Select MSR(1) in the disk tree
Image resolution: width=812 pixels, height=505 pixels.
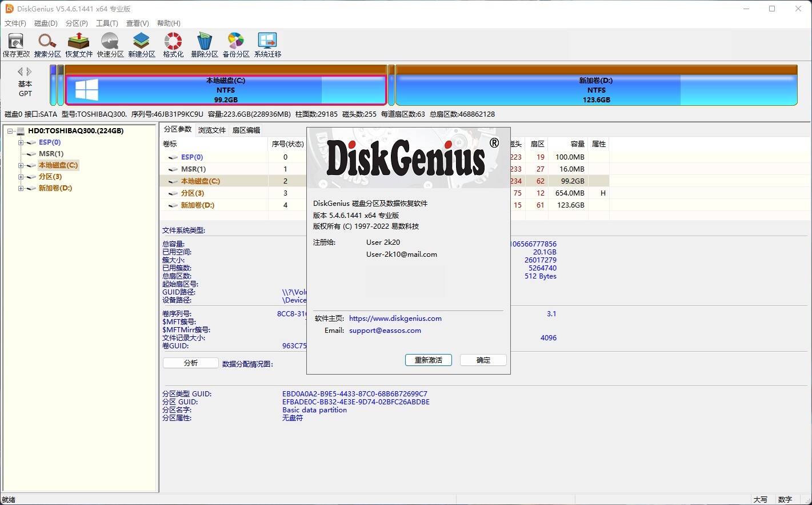click(51, 154)
